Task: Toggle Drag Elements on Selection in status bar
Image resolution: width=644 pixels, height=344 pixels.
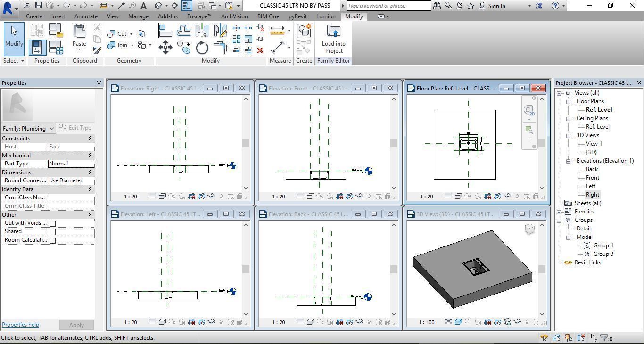Action: point(593,338)
